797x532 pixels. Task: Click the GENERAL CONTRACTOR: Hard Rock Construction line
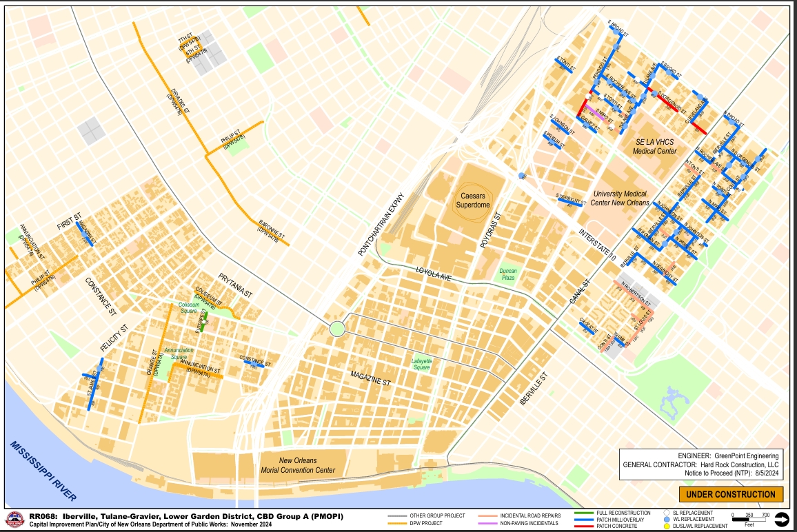[701, 464]
